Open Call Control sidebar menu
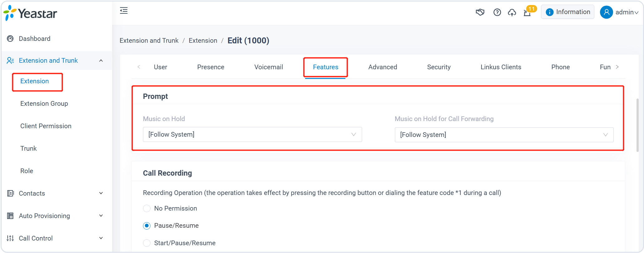644x253 pixels. pyautogui.click(x=56, y=238)
